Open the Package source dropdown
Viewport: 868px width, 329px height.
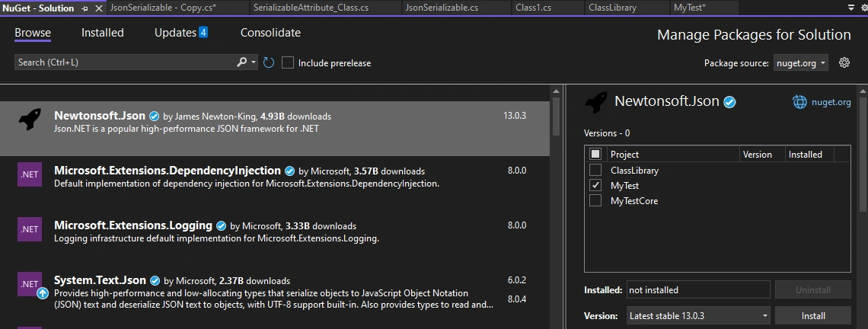[800, 63]
